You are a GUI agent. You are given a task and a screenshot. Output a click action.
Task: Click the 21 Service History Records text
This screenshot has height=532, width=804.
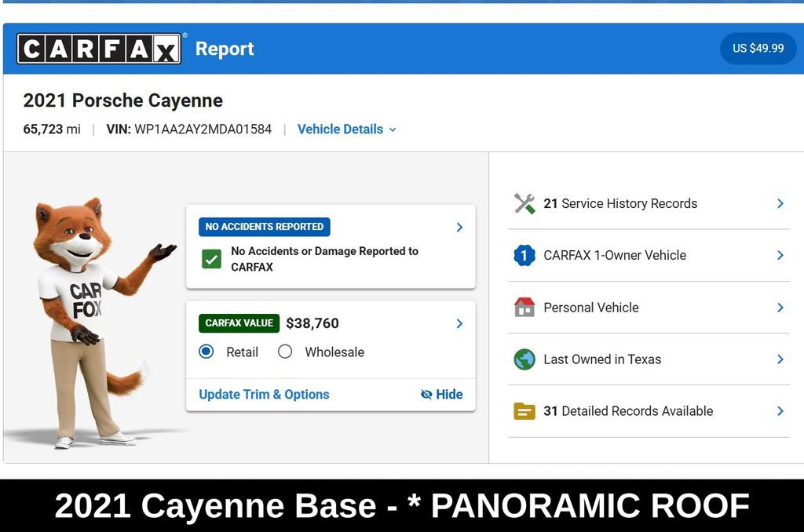pos(620,203)
